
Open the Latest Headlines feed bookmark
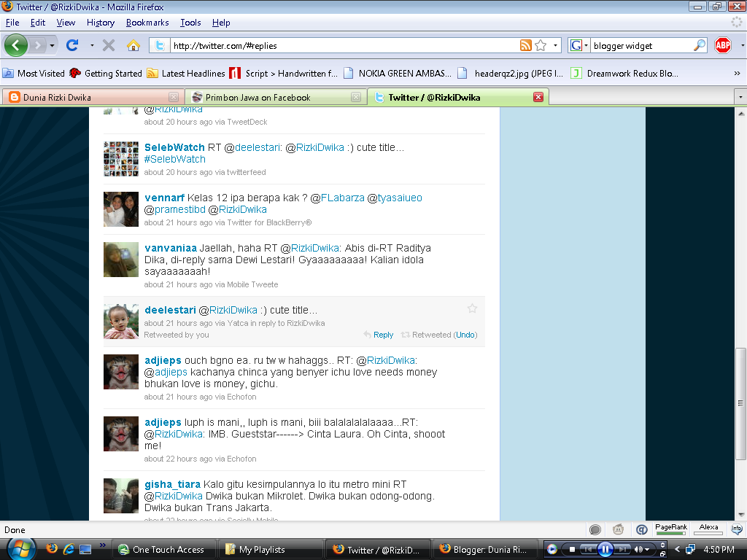[x=186, y=74]
